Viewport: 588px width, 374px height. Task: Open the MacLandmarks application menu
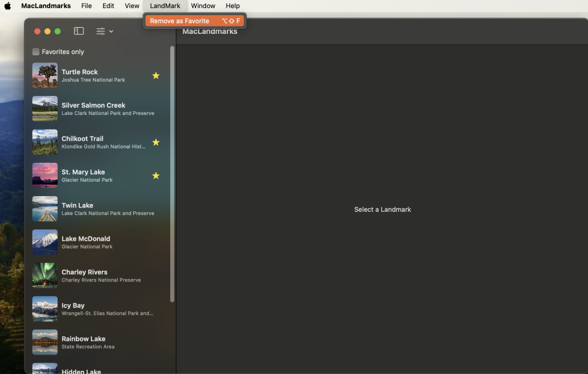pyautogui.click(x=46, y=6)
